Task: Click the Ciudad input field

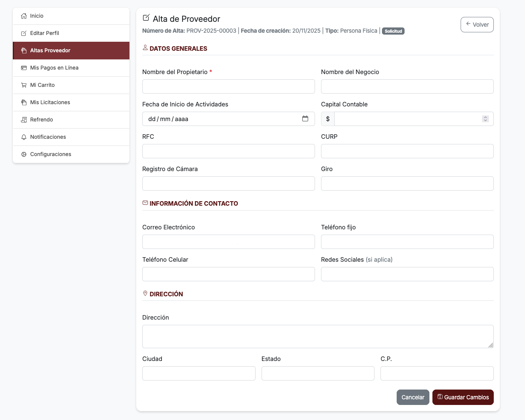Action: (x=199, y=373)
